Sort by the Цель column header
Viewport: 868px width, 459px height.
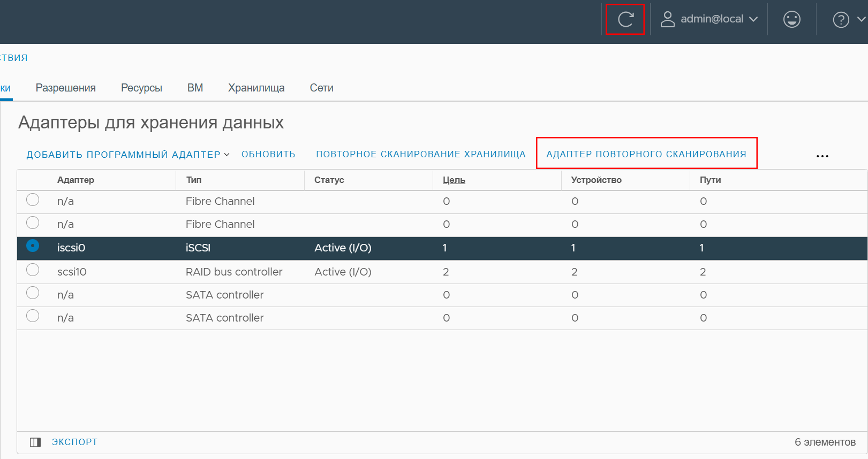454,180
